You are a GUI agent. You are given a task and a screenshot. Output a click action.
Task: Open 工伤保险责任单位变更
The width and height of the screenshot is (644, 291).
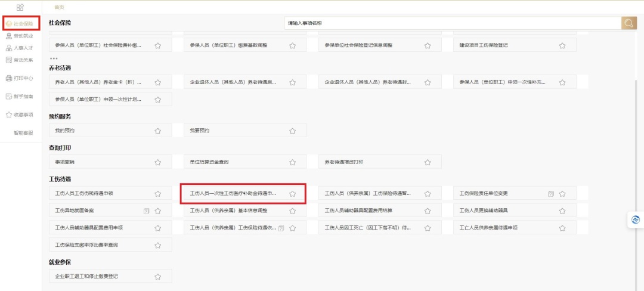[515, 193]
